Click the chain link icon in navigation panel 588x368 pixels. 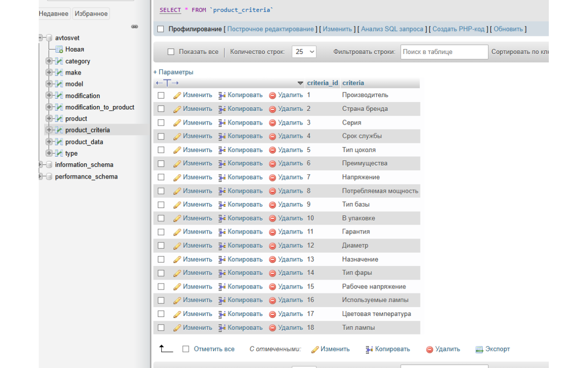[x=134, y=26]
